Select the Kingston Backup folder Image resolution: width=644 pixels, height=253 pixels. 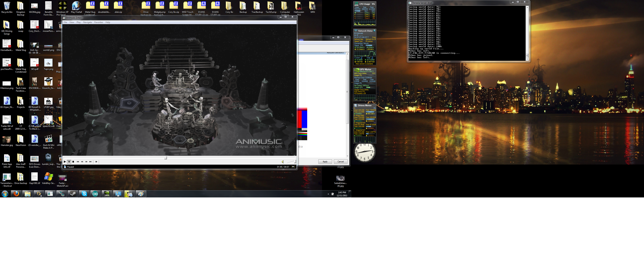click(21, 9)
